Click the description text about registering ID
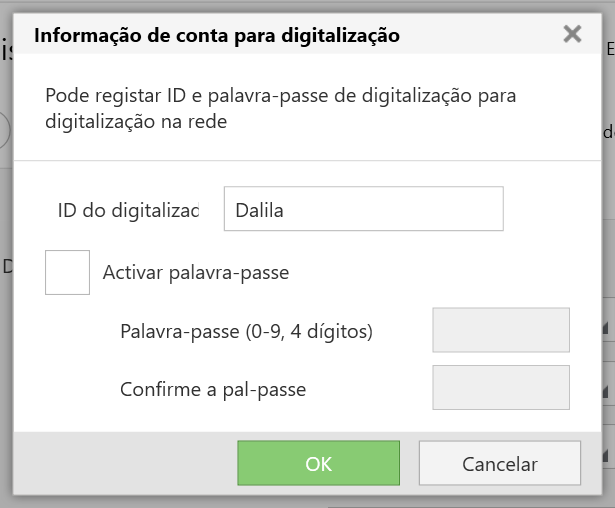The image size is (615, 508). click(280, 108)
